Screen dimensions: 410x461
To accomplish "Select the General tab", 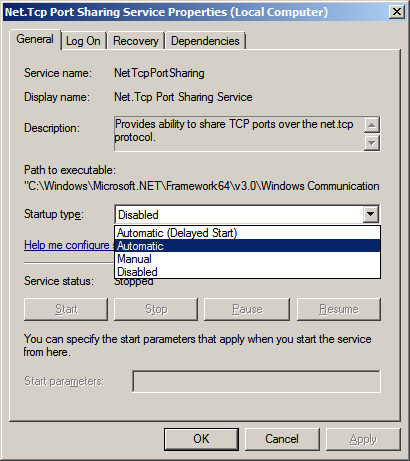I will pos(35,39).
